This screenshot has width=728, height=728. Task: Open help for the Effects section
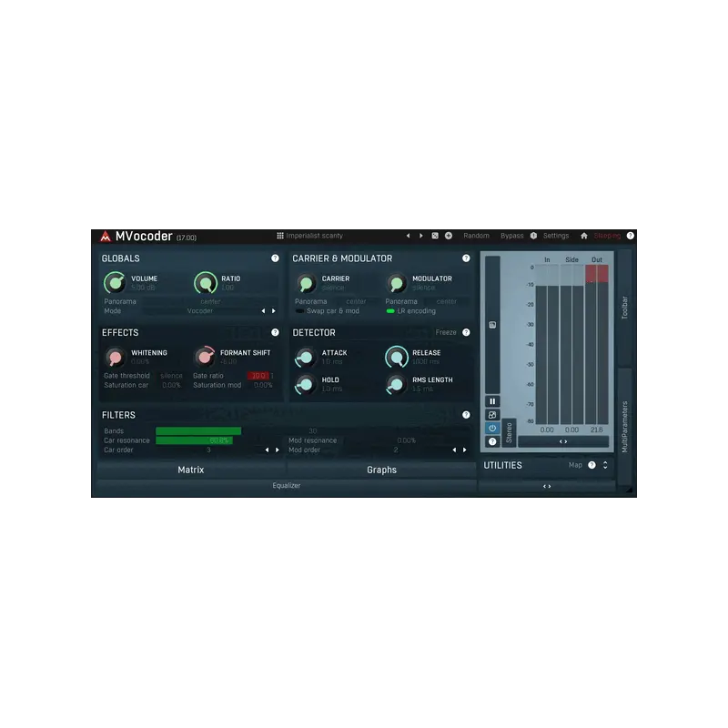point(275,332)
